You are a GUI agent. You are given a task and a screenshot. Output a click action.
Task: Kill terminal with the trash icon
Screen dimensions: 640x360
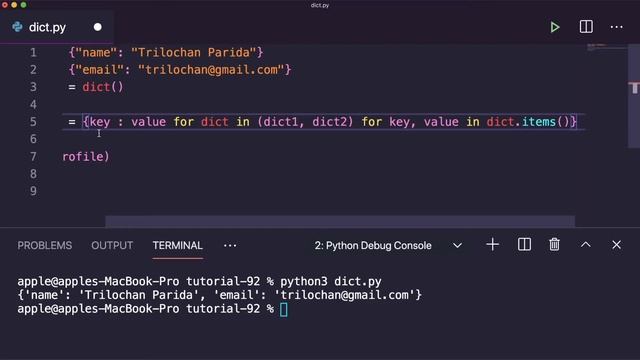(554, 245)
